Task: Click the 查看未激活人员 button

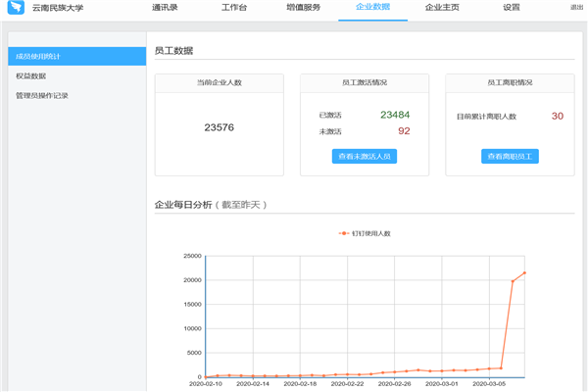Action: tap(365, 157)
